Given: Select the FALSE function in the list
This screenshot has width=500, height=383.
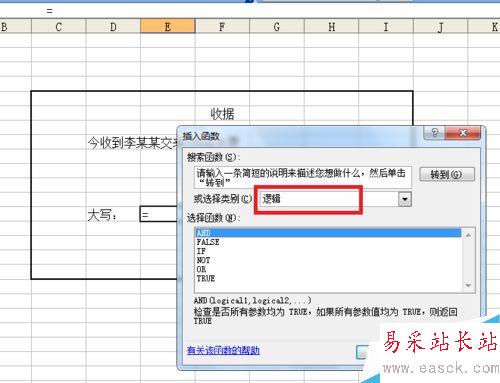Looking at the screenshot, I should [328, 242].
